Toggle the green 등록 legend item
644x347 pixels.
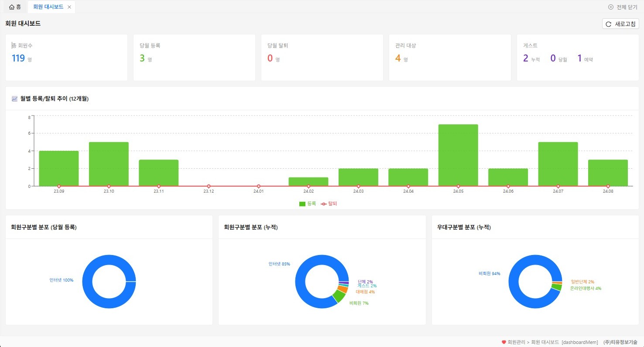coord(308,204)
